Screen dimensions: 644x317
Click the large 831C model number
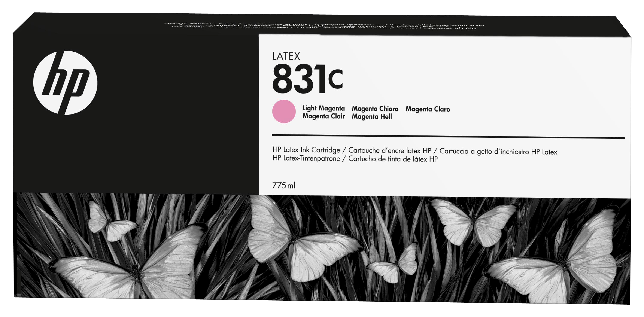tap(307, 79)
